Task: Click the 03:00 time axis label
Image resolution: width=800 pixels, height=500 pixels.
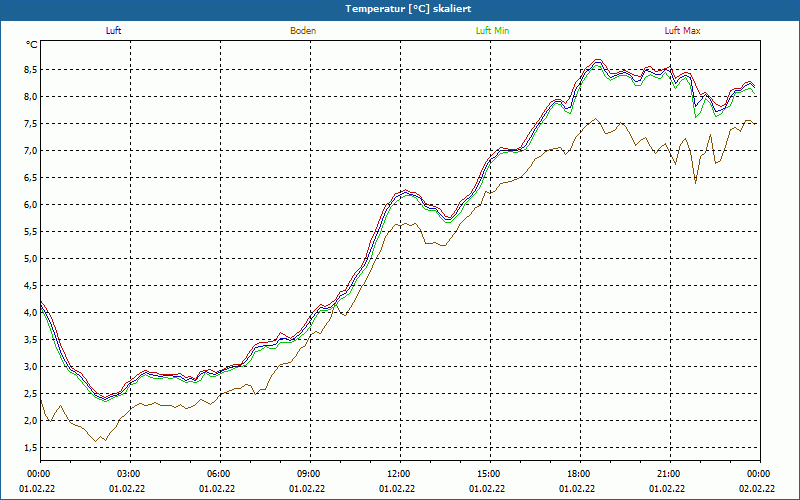Action: [130, 473]
